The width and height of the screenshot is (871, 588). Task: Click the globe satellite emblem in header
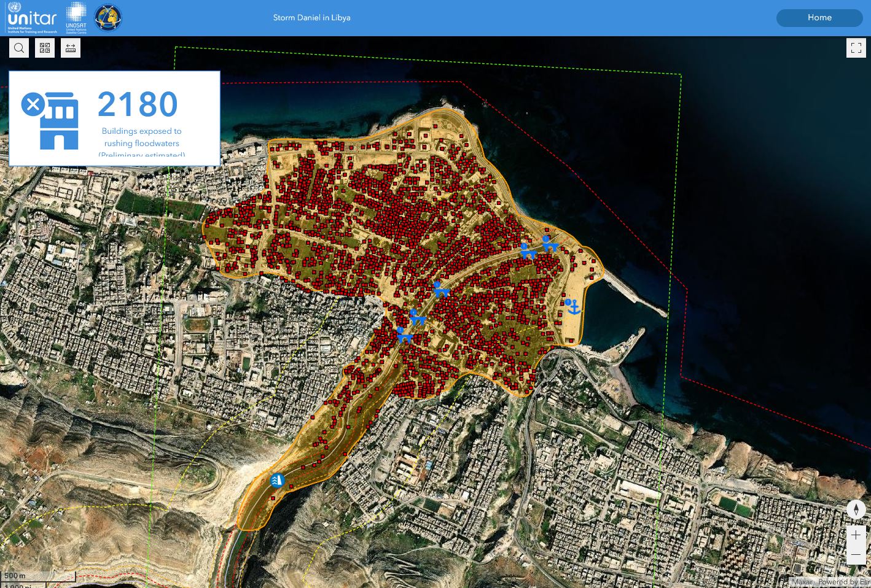(108, 18)
